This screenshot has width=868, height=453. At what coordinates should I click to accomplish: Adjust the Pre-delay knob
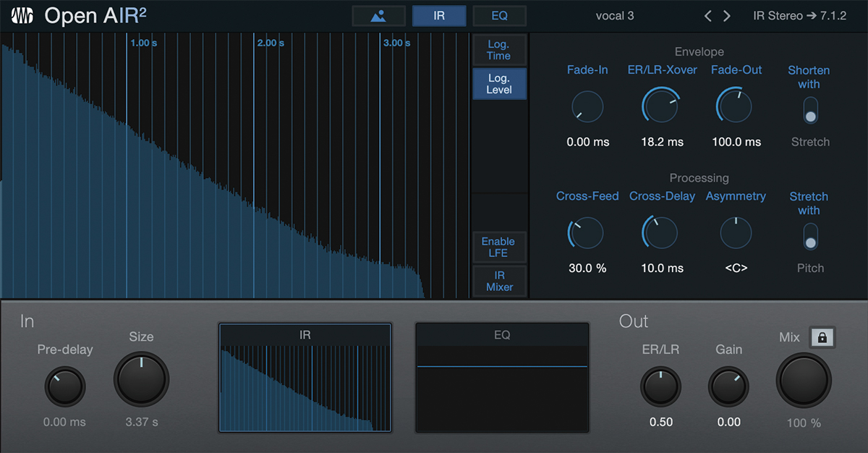pos(65,386)
